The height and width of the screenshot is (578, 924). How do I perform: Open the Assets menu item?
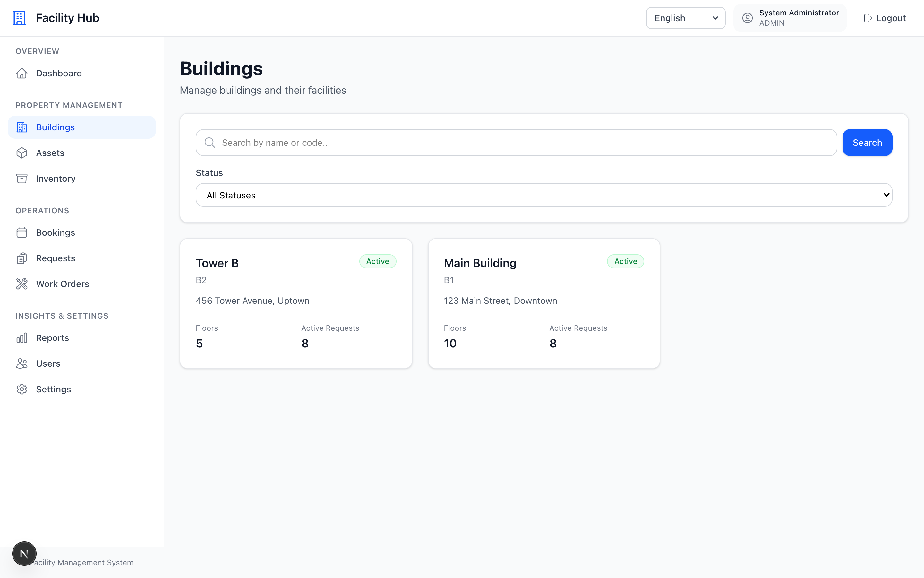pyautogui.click(x=82, y=153)
